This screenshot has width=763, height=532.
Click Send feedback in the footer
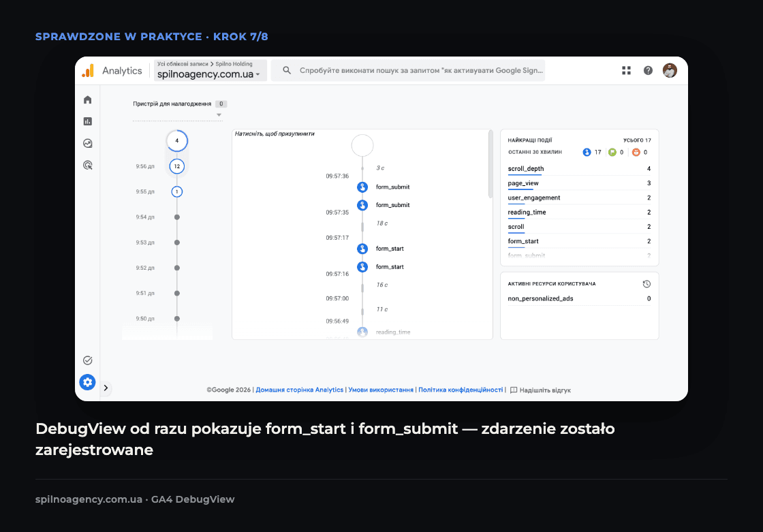click(x=541, y=390)
